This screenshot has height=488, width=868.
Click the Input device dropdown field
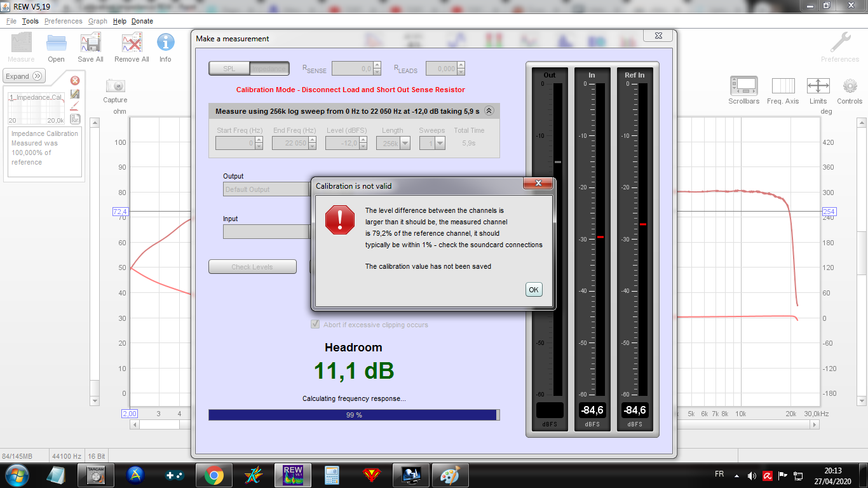click(x=266, y=232)
